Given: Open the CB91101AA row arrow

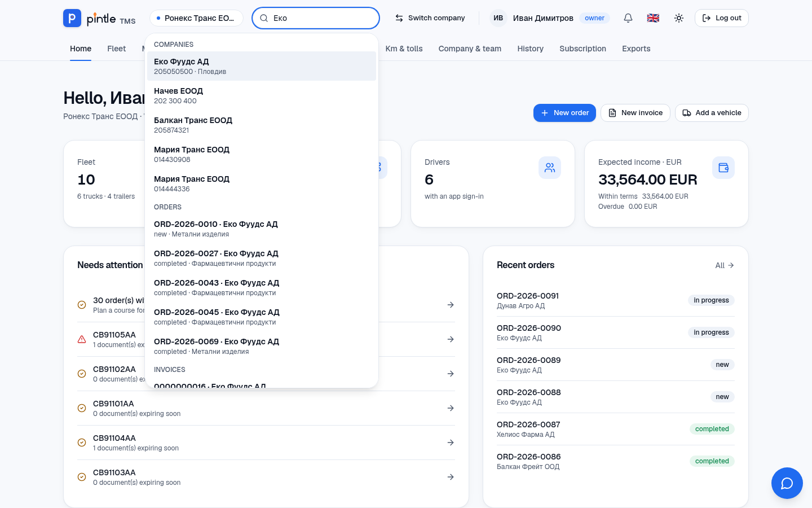Looking at the screenshot, I should [451, 408].
